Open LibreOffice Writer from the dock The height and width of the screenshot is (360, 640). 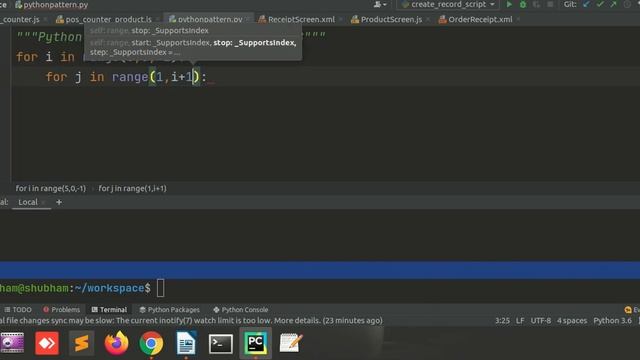click(186, 343)
